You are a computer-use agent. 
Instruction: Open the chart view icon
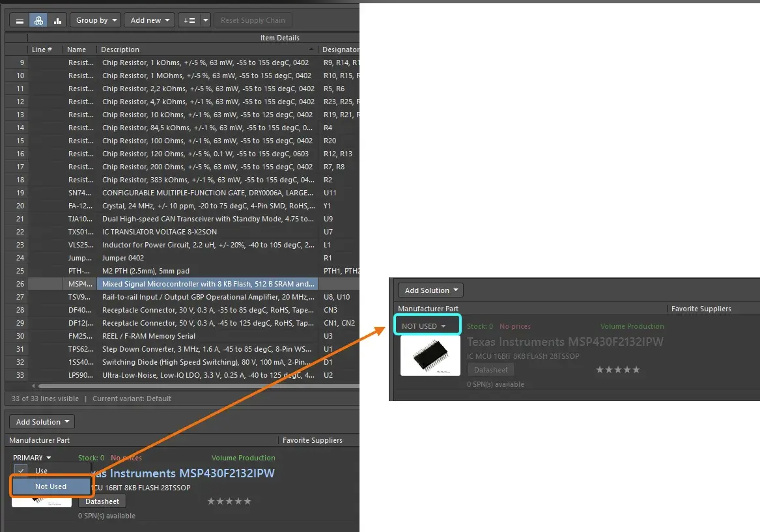(x=57, y=20)
